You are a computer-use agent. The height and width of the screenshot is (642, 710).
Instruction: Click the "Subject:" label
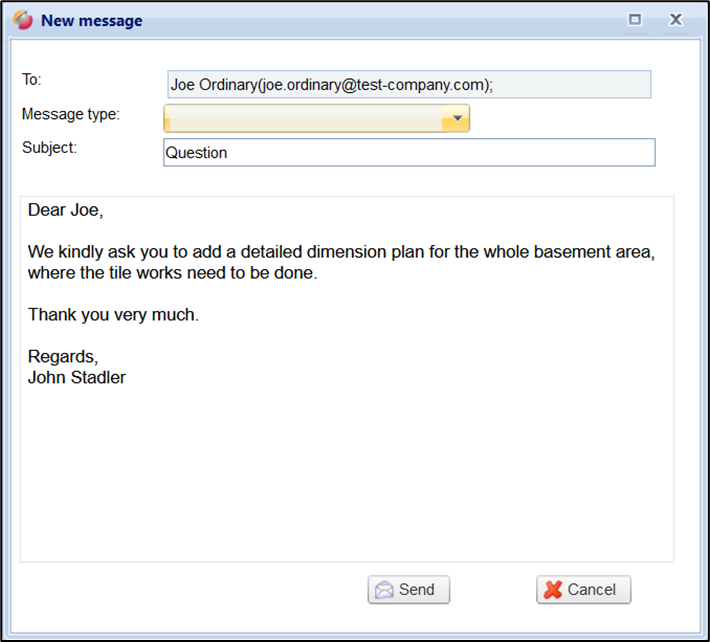(49, 148)
